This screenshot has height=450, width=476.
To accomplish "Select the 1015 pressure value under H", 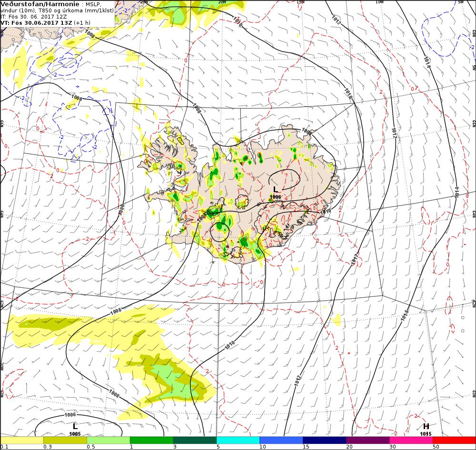I will pyautogui.click(x=426, y=434).
